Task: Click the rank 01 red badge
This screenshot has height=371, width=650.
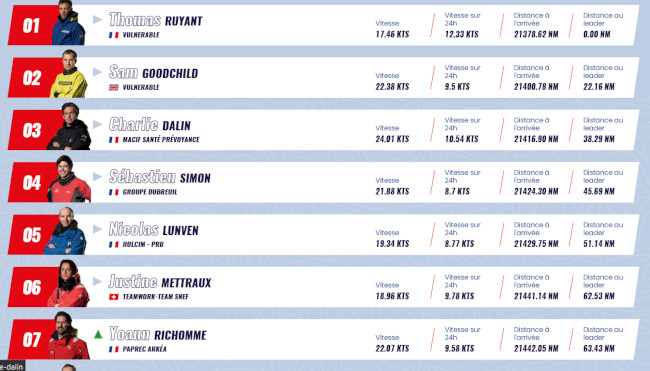Action: pos(31,25)
